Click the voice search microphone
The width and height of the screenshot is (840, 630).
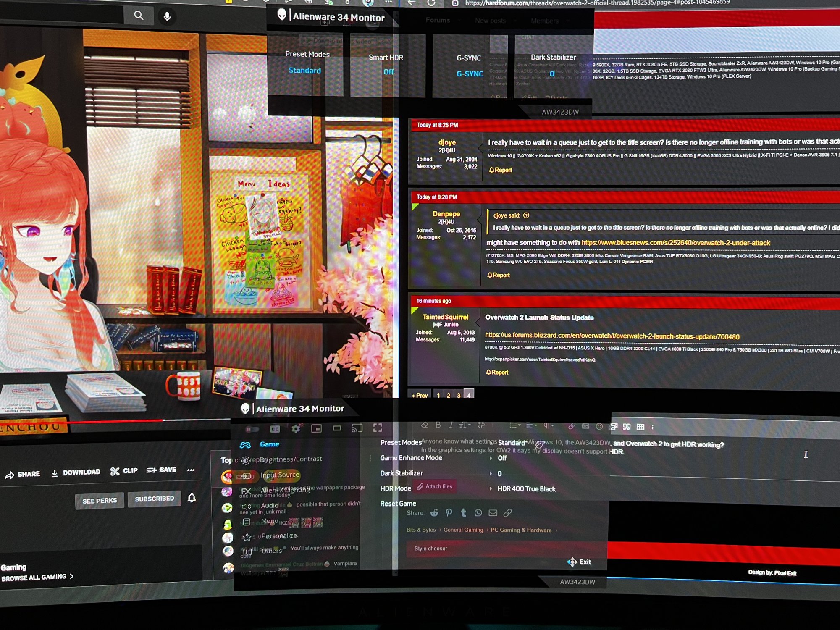pos(167,16)
